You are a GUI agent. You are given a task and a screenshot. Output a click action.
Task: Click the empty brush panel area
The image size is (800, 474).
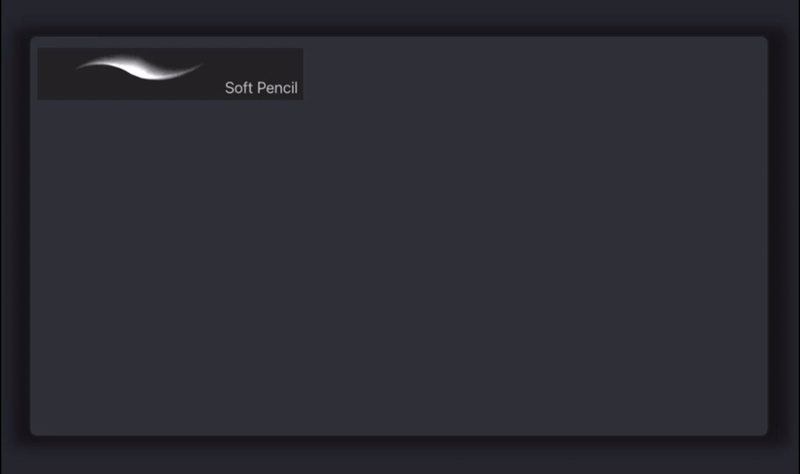pos(400,270)
